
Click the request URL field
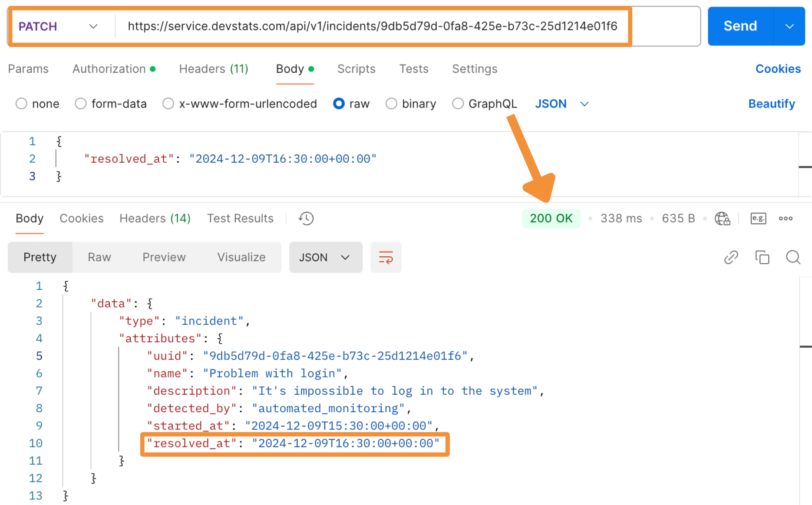click(372, 26)
